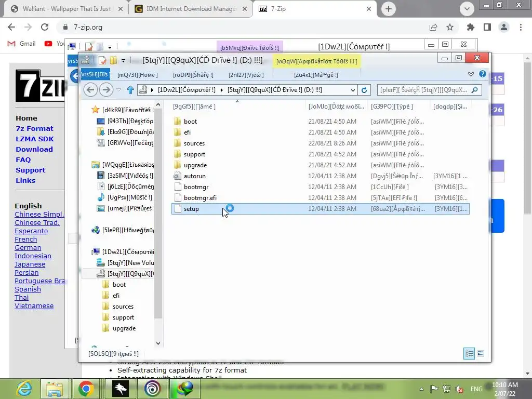The height and width of the screenshot is (399, 532).
Task: Open the Share ribbon tab
Action: (x=193, y=75)
